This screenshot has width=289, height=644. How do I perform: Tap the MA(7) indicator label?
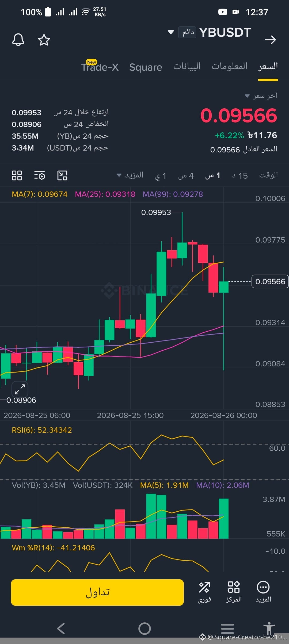[x=40, y=194]
